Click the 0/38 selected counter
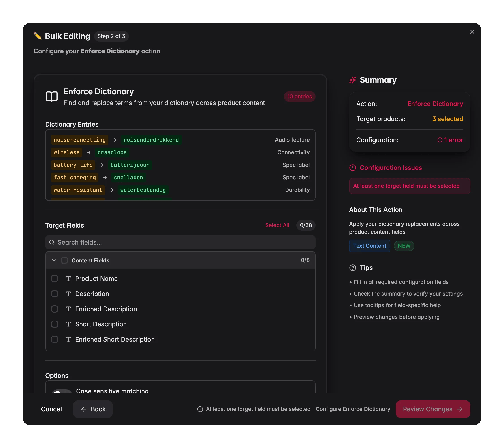504x448 pixels. [306, 225]
